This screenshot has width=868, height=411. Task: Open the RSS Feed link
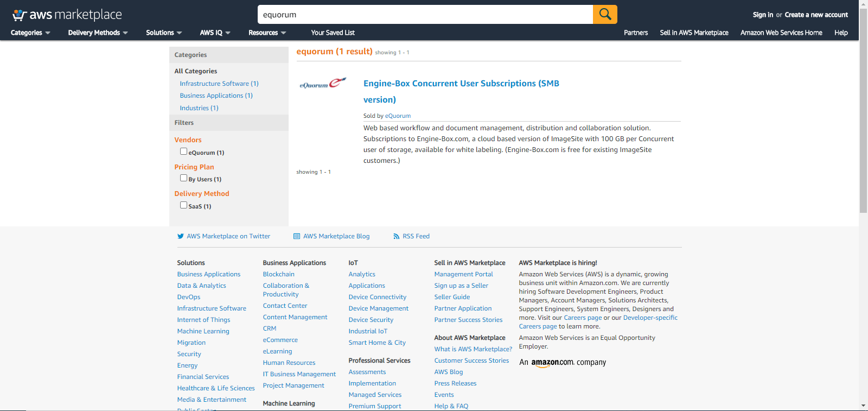(411, 236)
